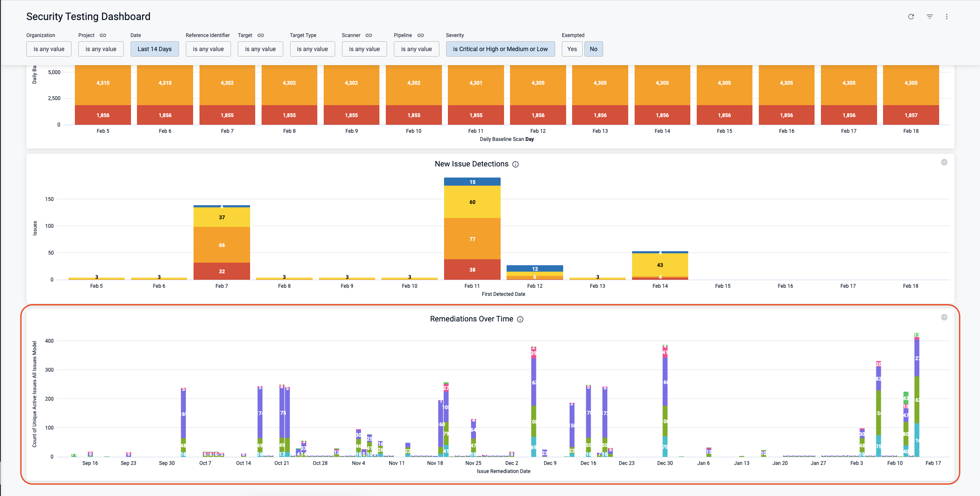Click the dashboard refresh icon
This screenshot has height=496, width=980.
[x=911, y=17]
